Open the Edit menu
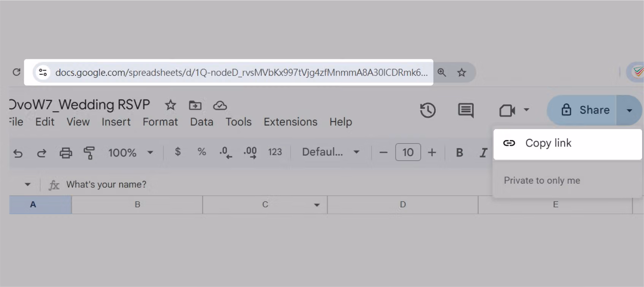644x287 pixels. coord(45,122)
